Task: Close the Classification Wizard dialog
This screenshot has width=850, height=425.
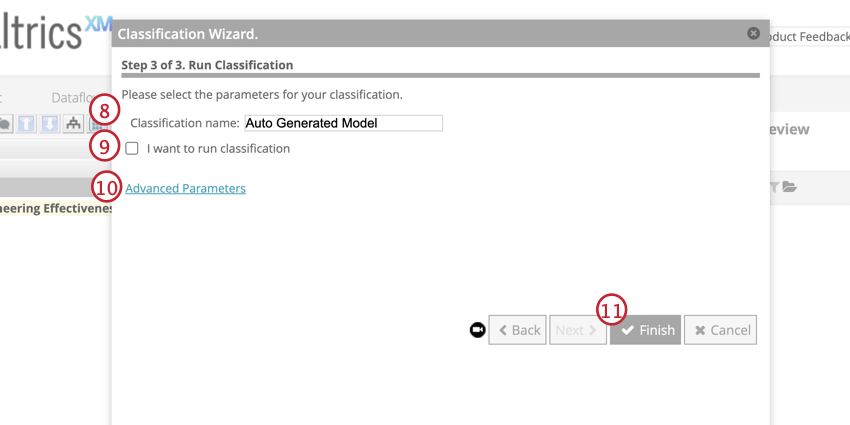Action: 753,33
